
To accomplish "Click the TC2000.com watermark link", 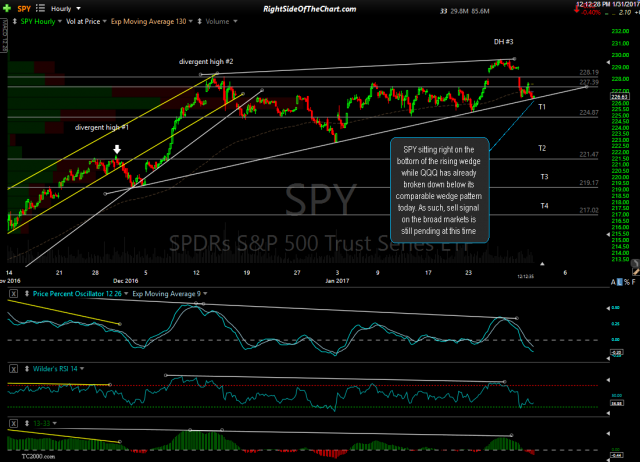I will pyautogui.click(x=38, y=457).
